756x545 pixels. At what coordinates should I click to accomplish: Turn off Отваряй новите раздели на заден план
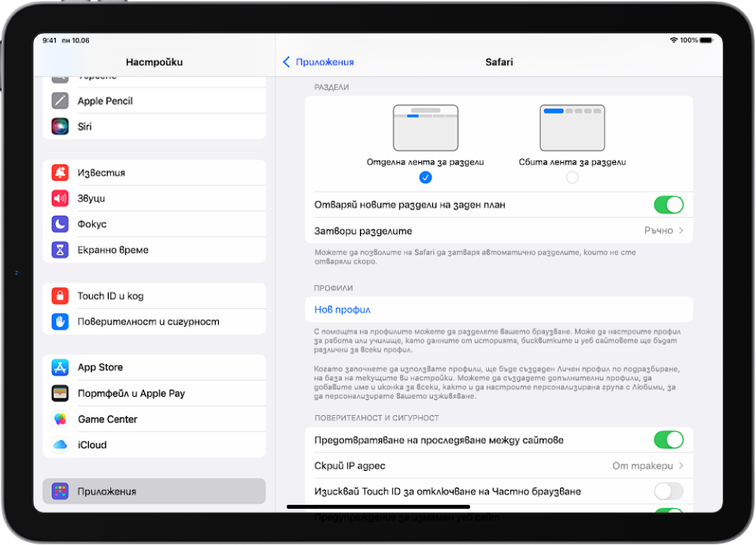(669, 205)
